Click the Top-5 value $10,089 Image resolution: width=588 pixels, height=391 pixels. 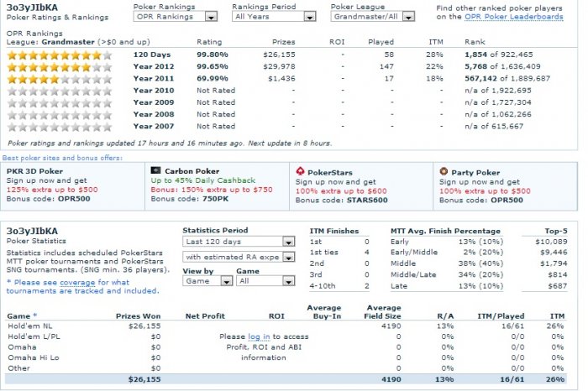click(551, 242)
